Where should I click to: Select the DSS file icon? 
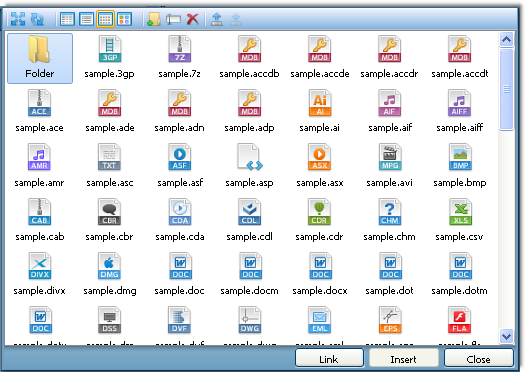tap(109, 320)
